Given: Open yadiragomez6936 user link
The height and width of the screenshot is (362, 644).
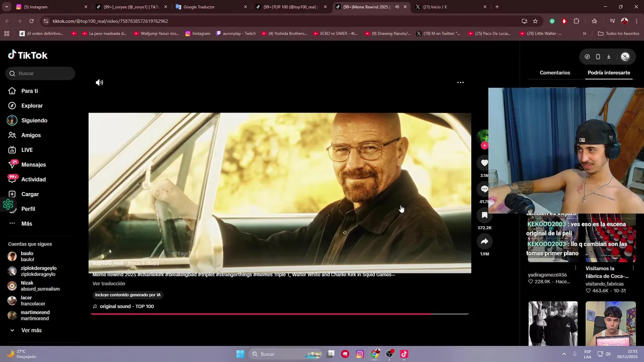Looking at the screenshot, I should pyautogui.click(x=547, y=275).
